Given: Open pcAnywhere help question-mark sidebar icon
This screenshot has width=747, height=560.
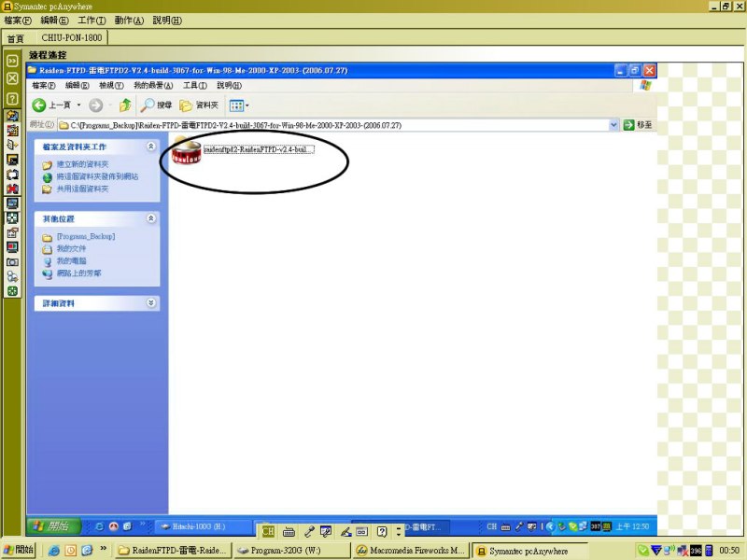Looking at the screenshot, I should click(12, 99).
